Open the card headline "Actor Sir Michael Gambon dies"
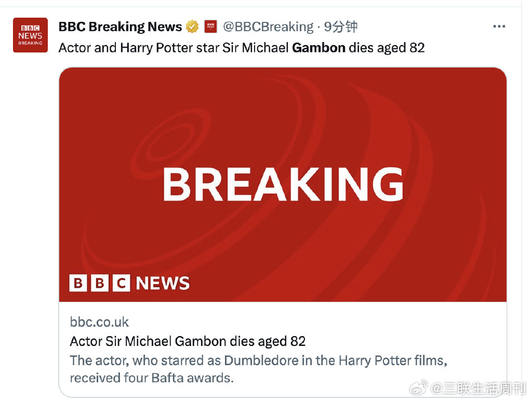Viewport: 532px width, 401px height. click(x=188, y=341)
